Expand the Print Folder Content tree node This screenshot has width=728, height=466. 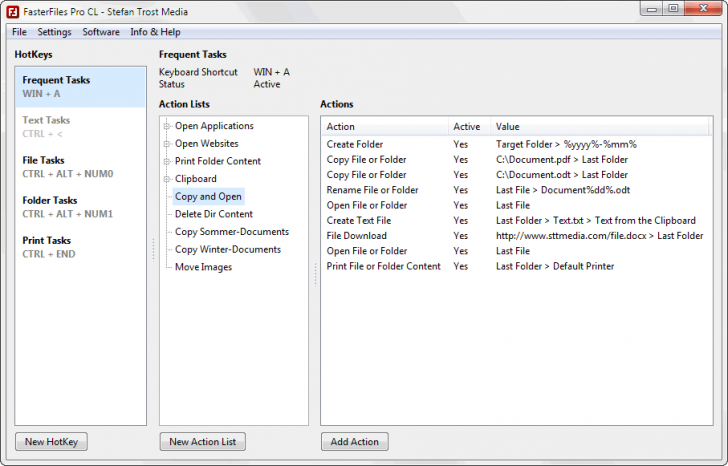[x=167, y=162]
